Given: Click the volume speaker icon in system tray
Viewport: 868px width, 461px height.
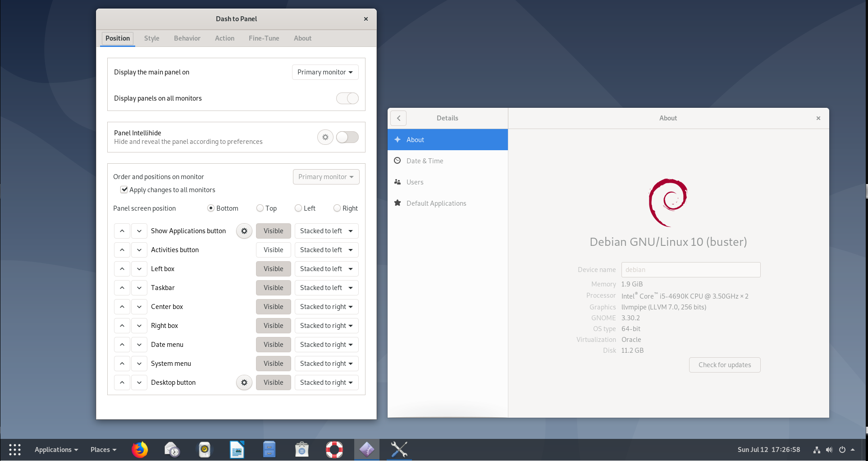Looking at the screenshot, I should click(829, 450).
